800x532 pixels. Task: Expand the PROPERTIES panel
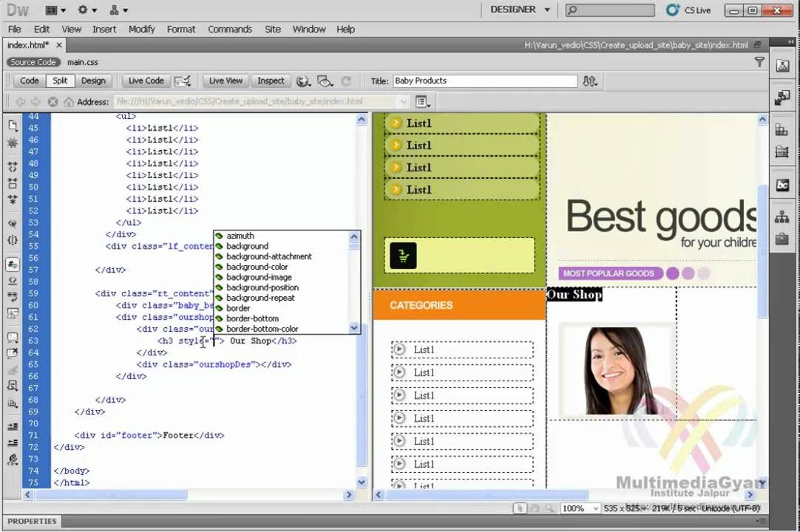point(32,522)
